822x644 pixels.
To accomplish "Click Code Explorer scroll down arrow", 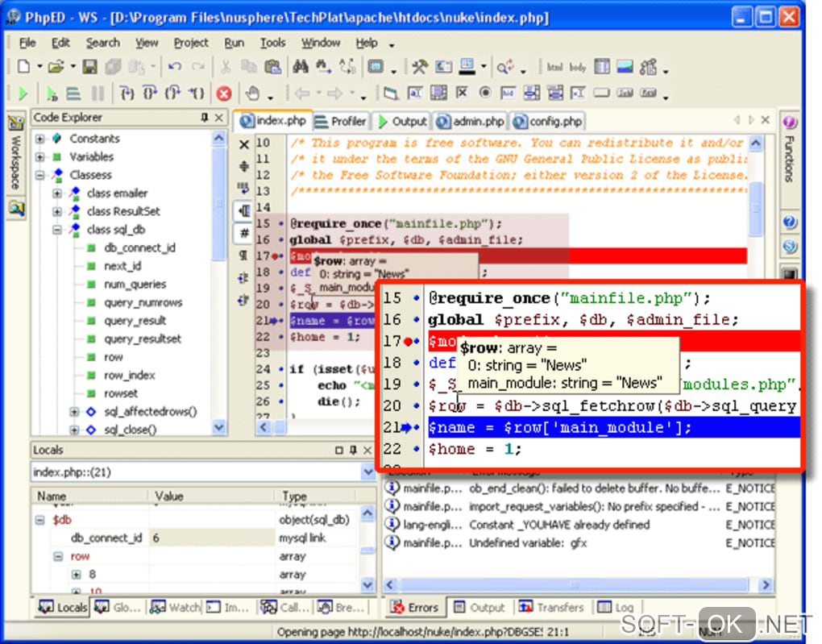I will pos(219,428).
